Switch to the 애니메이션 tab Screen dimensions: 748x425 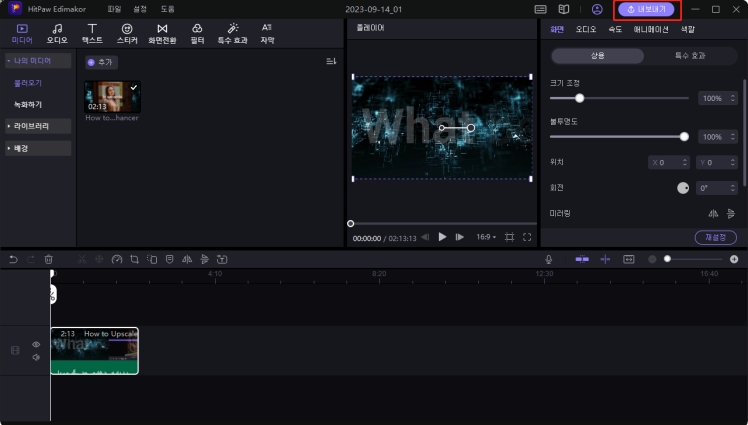[650, 29]
